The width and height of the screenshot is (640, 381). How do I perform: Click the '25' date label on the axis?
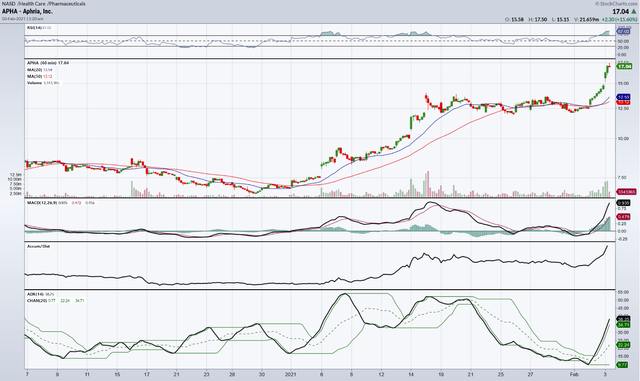[500, 374]
